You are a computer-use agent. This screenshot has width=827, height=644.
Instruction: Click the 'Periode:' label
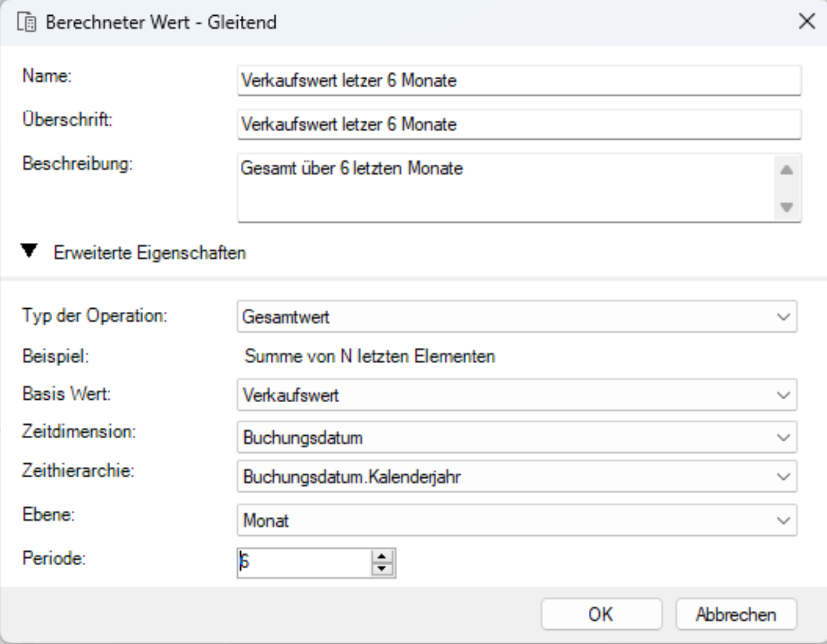(x=54, y=558)
